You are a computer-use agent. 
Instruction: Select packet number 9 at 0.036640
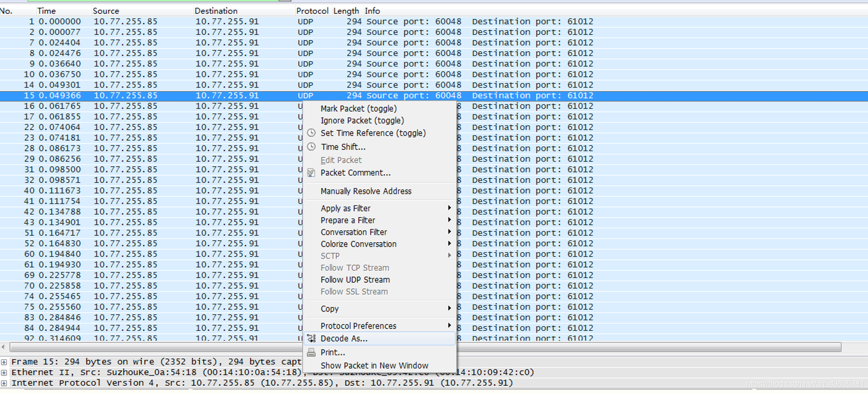(x=434, y=64)
